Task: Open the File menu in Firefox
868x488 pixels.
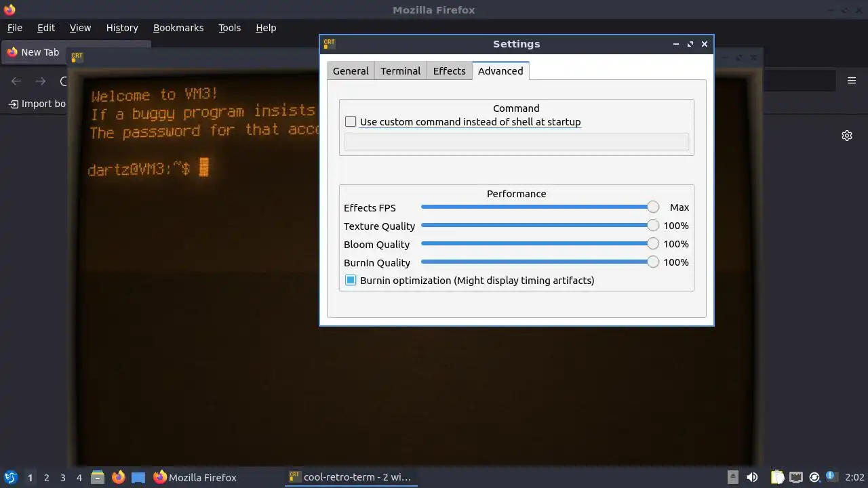Action: coord(15,28)
